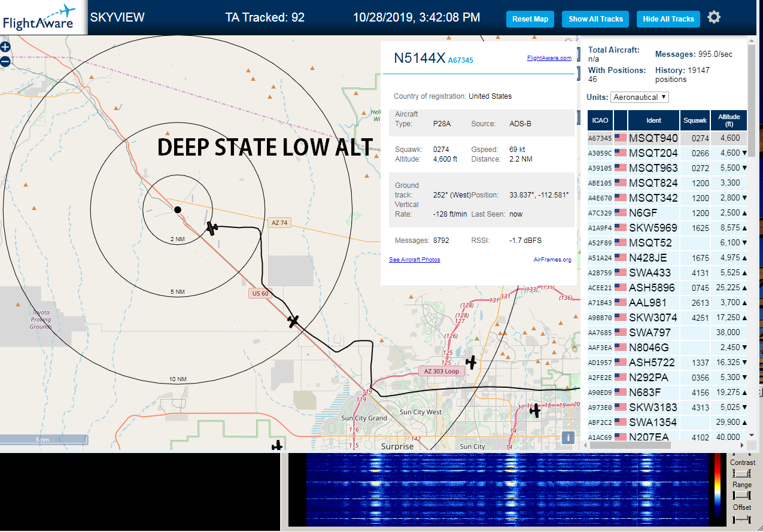Sort table by ICAO column

click(600, 120)
